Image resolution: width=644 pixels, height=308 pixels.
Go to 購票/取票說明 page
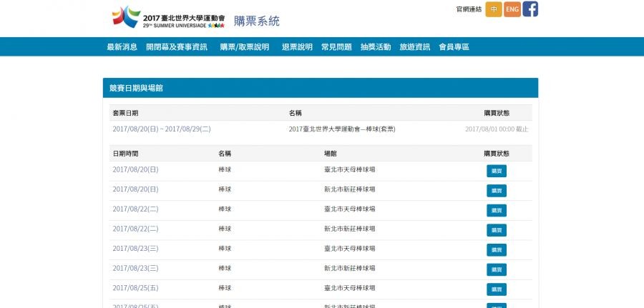[x=245, y=47]
